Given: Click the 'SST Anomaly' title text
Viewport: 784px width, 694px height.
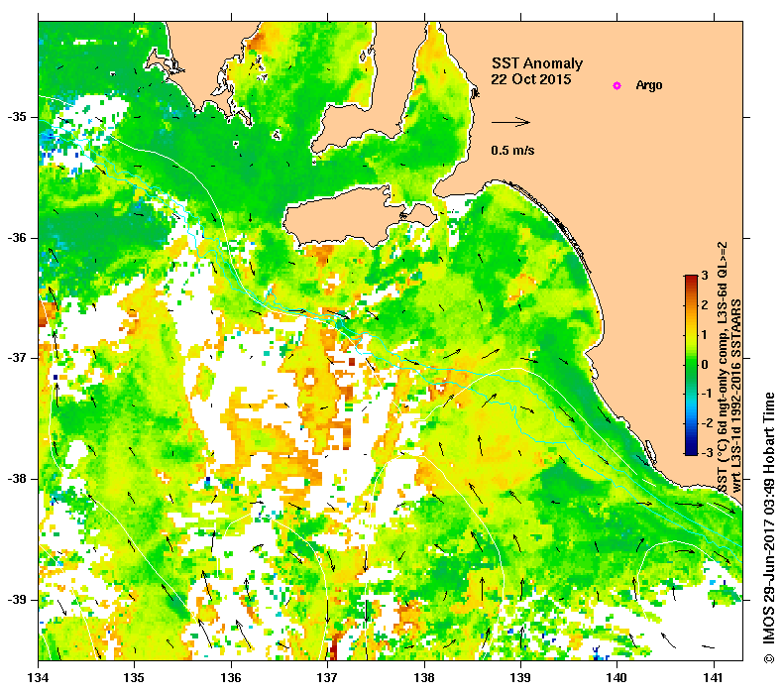Looking at the screenshot, I should click(x=537, y=63).
